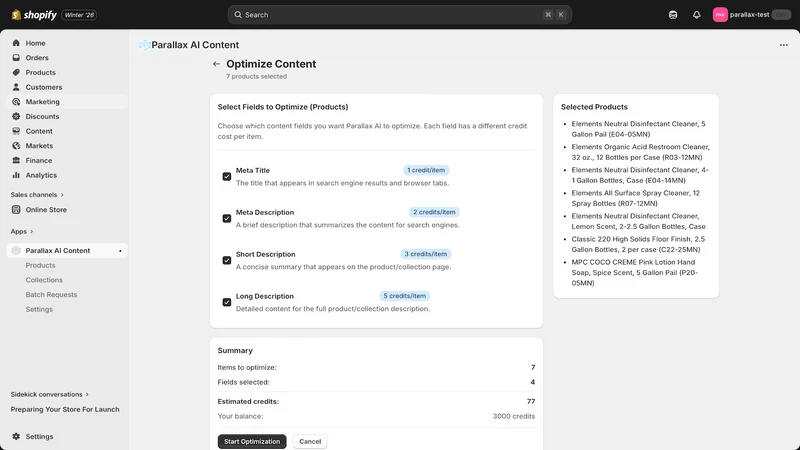
Task: Open the Discounts badge icon
Action: pos(16,116)
